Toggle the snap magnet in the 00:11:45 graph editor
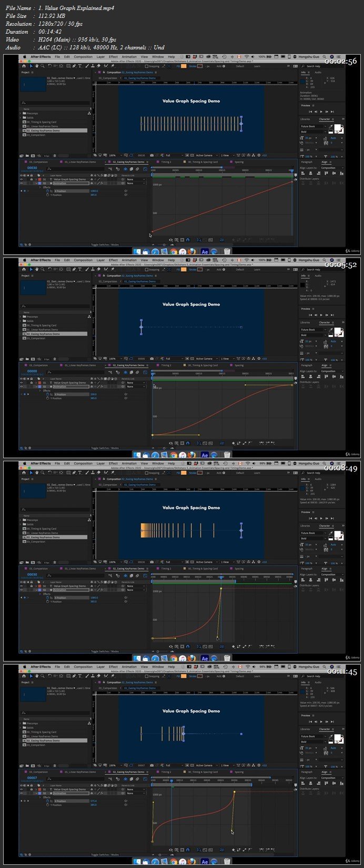 [188, 850]
